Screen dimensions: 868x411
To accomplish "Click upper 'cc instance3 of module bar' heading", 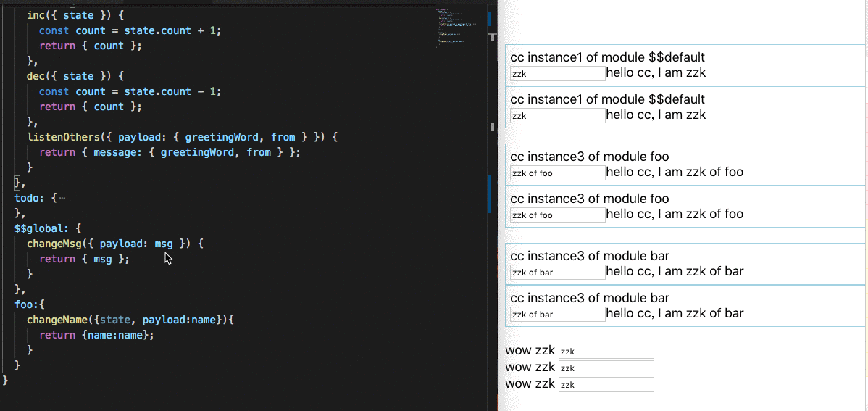I will [x=590, y=256].
